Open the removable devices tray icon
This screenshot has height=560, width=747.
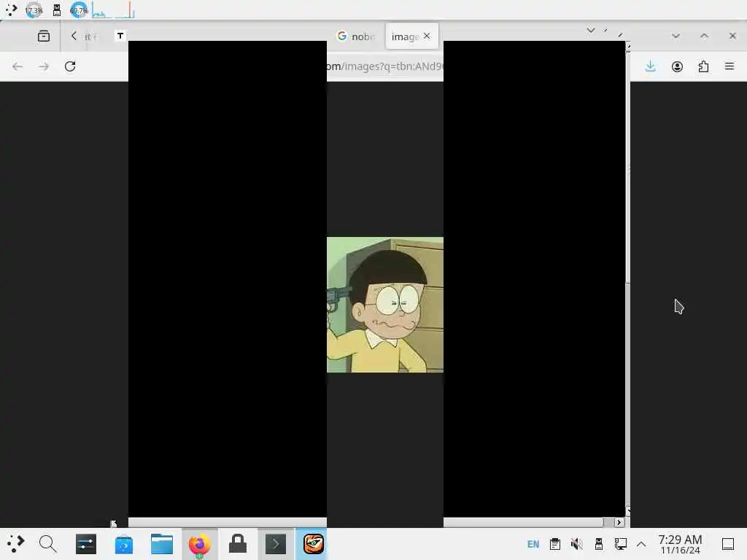point(599,544)
